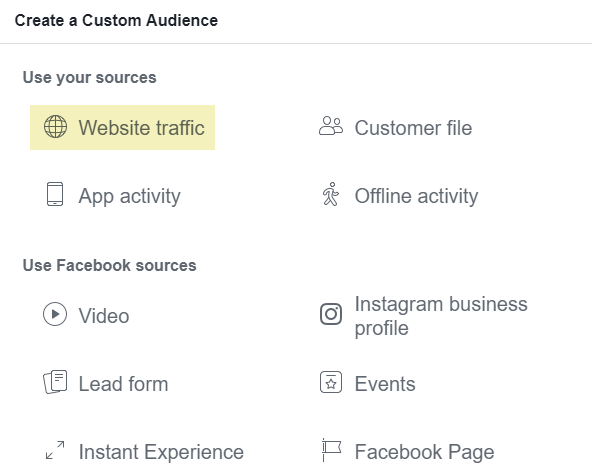Click the people icon for Customer file
This screenshot has height=476, width=592.
[x=331, y=126]
